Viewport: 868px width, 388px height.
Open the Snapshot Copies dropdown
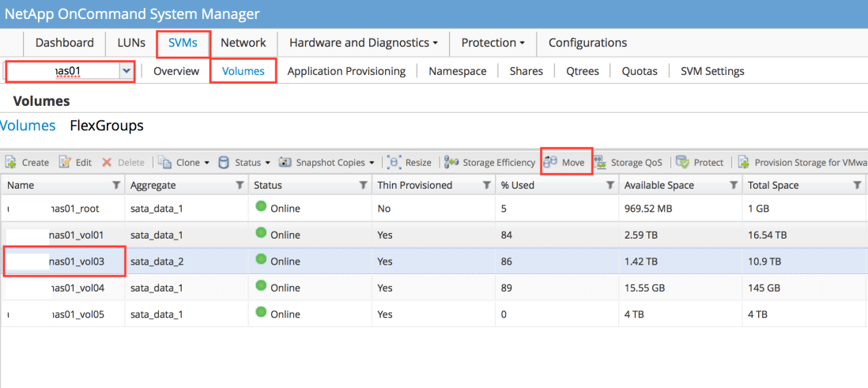326,163
